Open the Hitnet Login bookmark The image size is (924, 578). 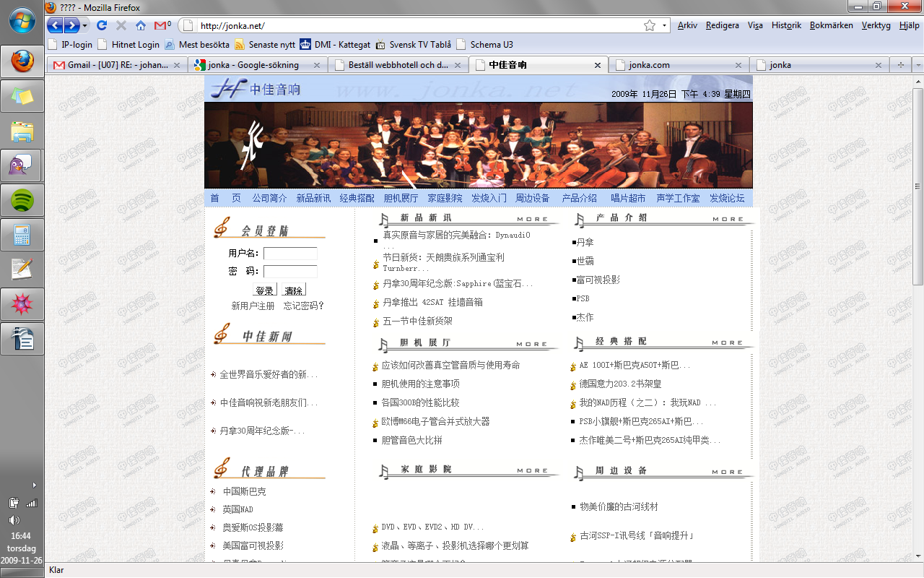click(x=128, y=44)
